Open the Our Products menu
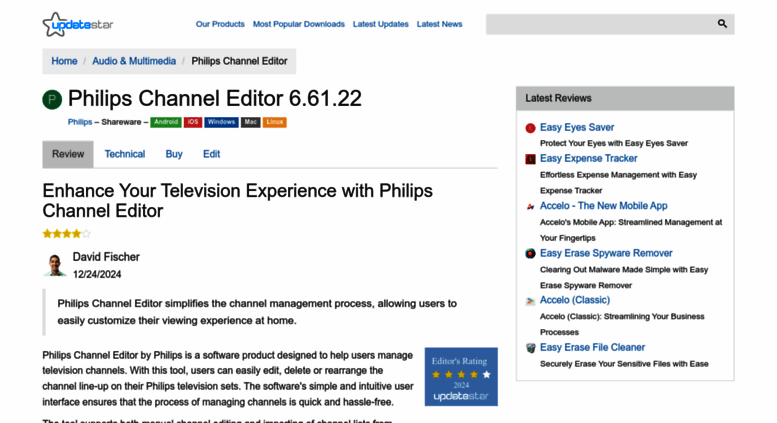777x423 pixels. [220, 24]
